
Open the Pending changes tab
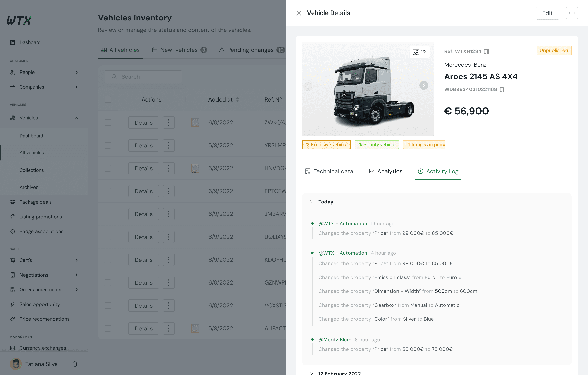pyautogui.click(x=252, y=50)
